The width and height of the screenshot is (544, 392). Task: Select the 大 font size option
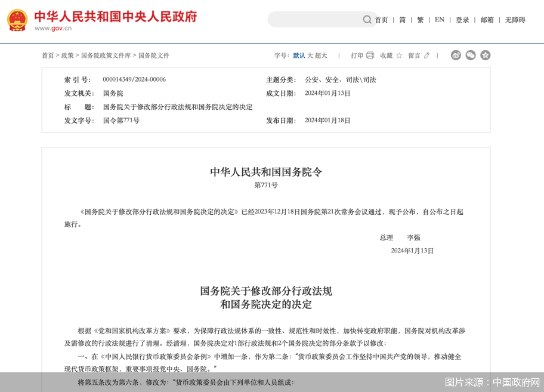(310, 55)
